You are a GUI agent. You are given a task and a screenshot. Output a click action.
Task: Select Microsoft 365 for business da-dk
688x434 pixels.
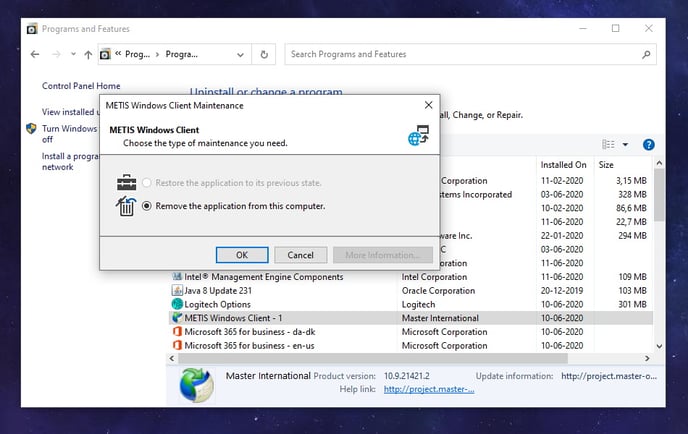pyautogui.click(x=411, y=332)
